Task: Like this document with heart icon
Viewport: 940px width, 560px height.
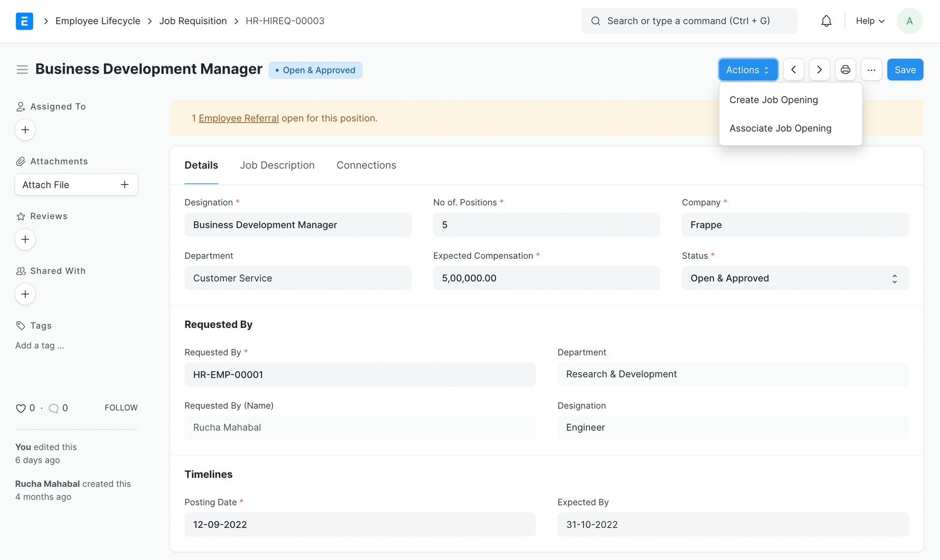Action: click(x=21, y=409)
